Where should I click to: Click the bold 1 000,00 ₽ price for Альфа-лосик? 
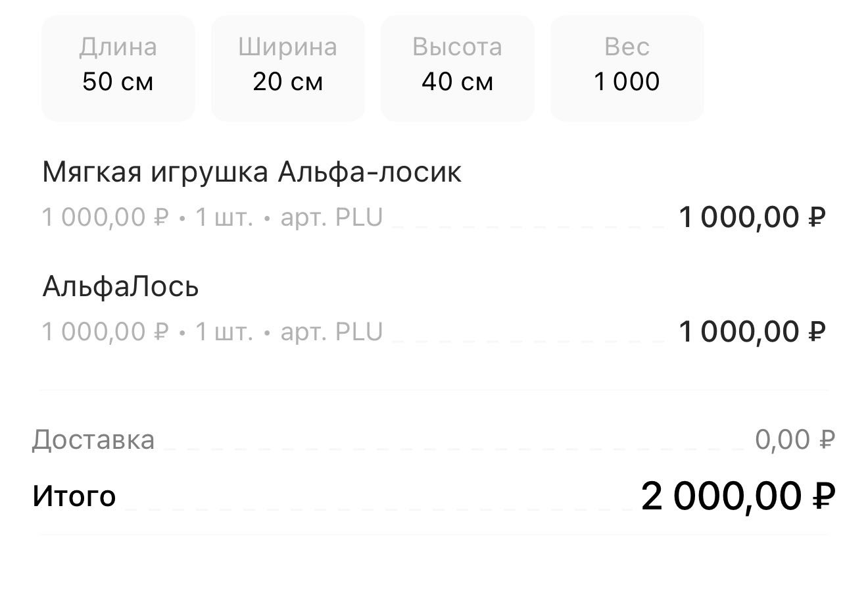pyautogui.click(x=752, y=217)
